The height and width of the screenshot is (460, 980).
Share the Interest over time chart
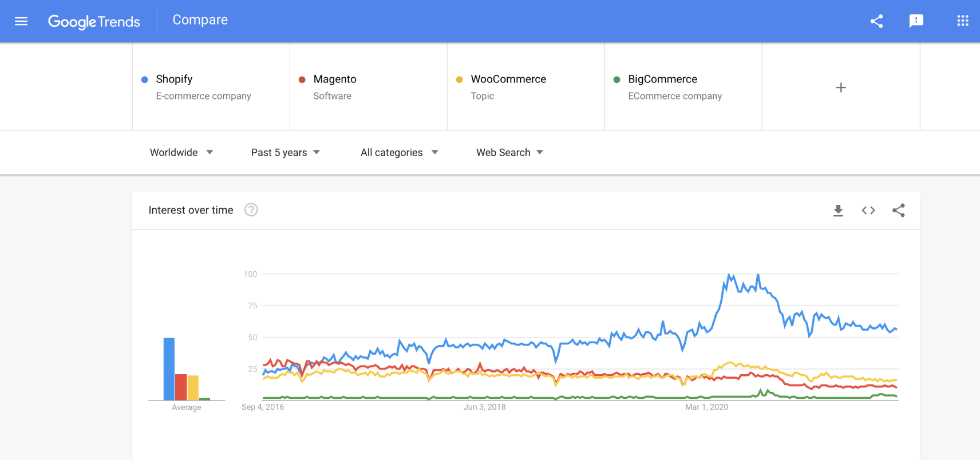coord(898,211)
